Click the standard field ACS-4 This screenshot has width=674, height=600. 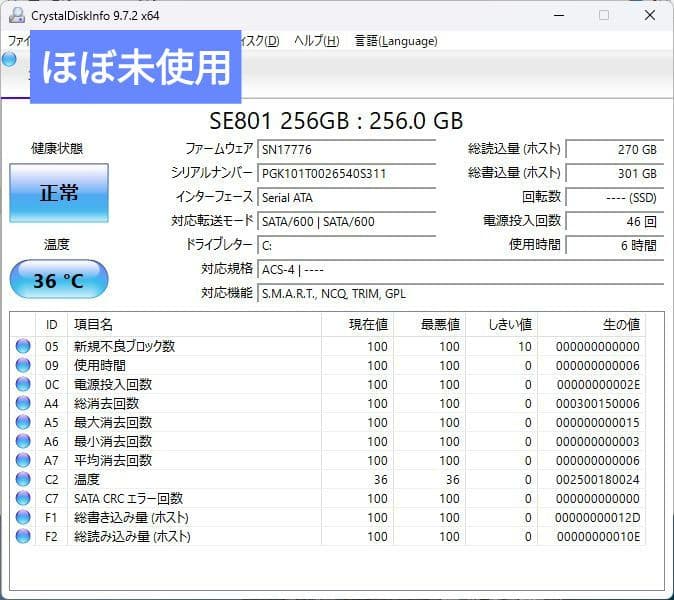click(x=461, y=270)
